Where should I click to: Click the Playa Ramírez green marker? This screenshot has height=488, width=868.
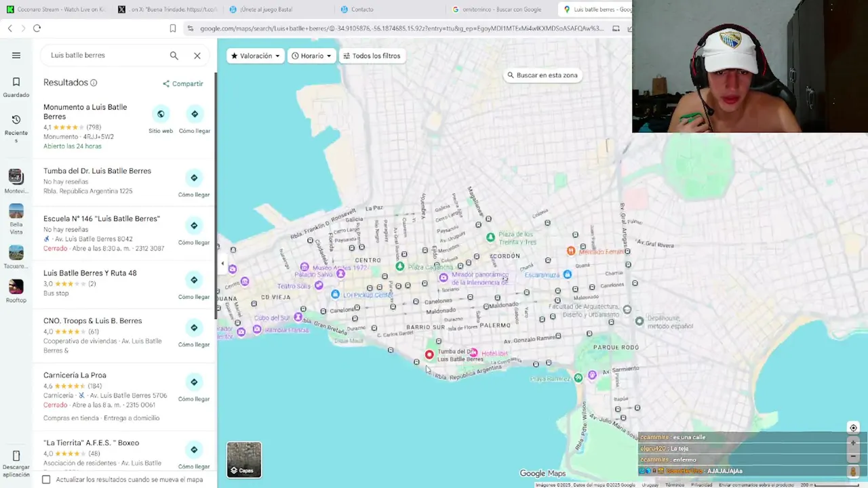click(x=578, y=378)
